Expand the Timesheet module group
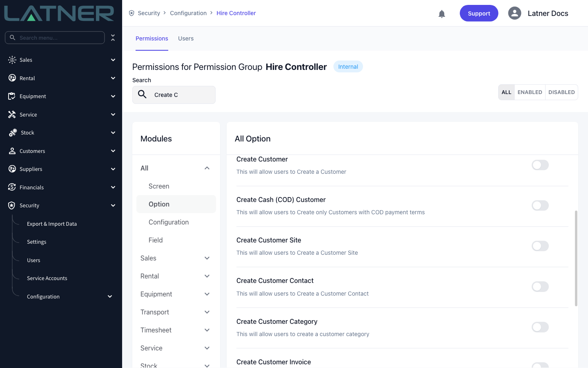Screen dimensions: 588x368 (x=207, y=330)
